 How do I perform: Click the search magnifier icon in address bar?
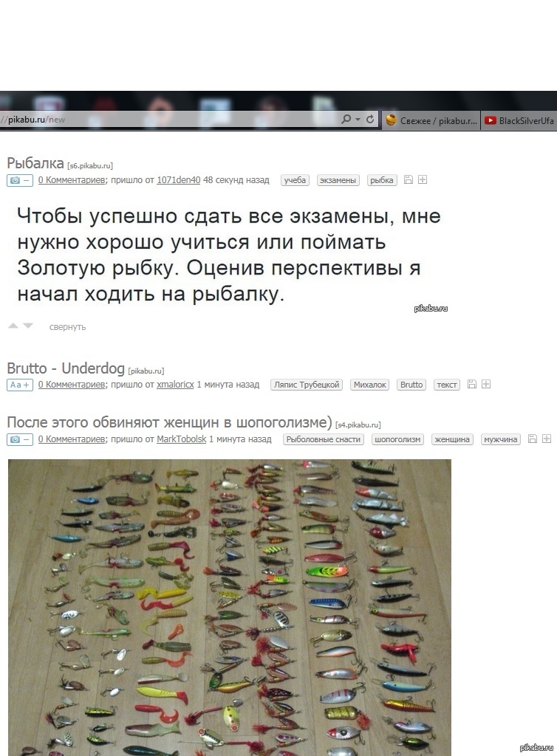(346, 119)
